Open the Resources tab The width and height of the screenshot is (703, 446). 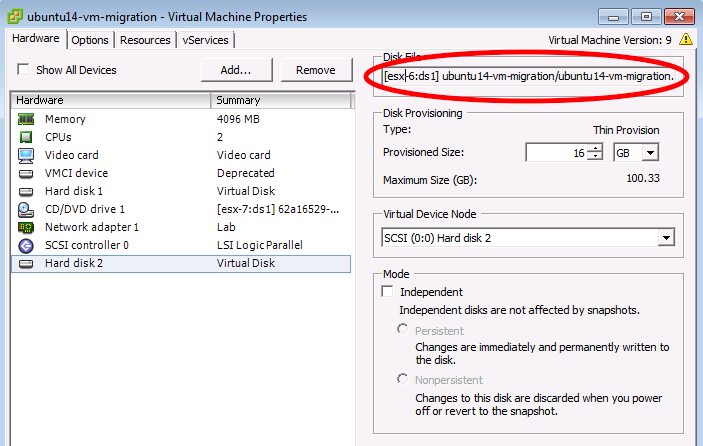pos(145,40)
